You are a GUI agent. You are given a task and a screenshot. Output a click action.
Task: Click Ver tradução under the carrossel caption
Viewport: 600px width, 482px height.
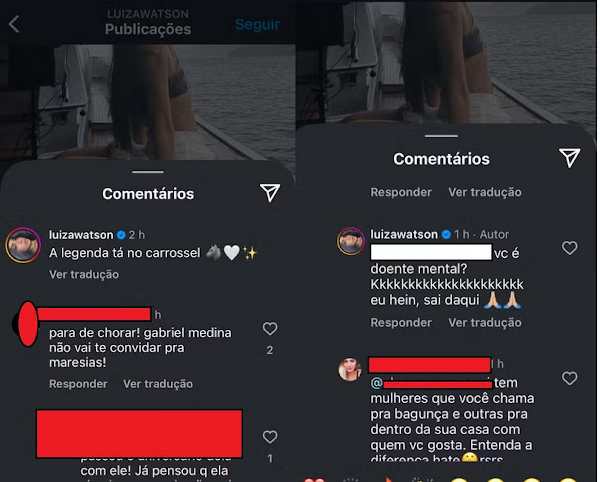tap(84, 274)
